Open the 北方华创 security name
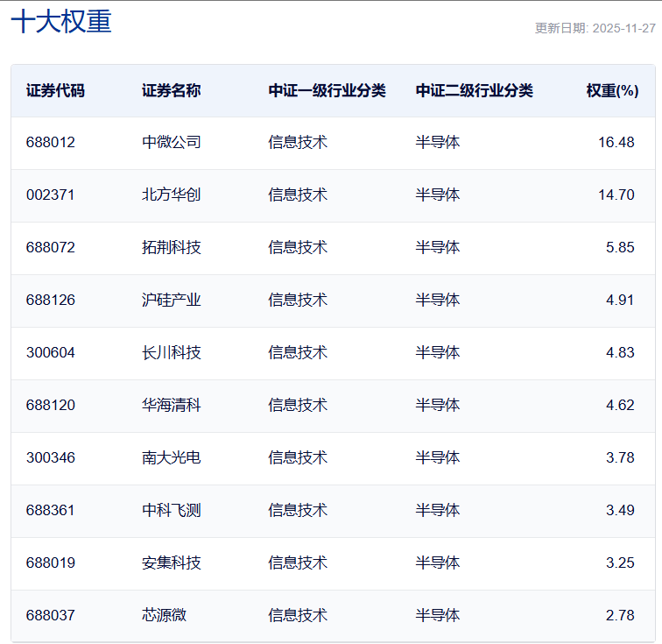Image resolution: width=662 pixels, height=644 pixels. [x=171, y=195]
